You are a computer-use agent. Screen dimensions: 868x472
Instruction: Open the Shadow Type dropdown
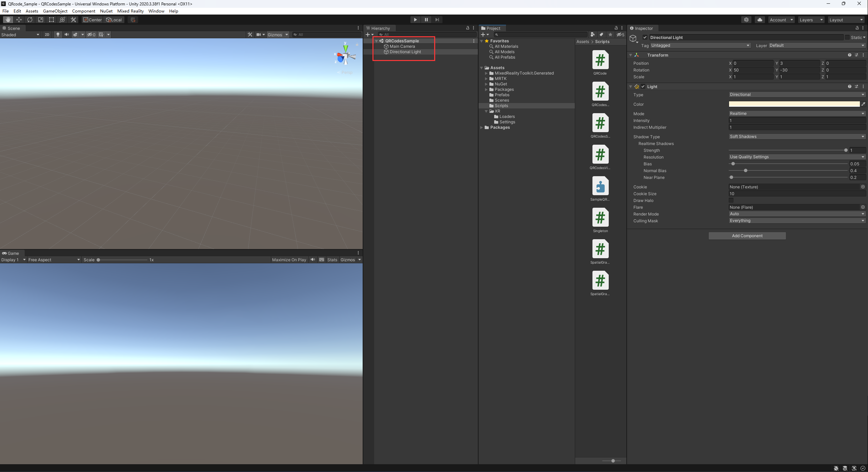(797, 137)
